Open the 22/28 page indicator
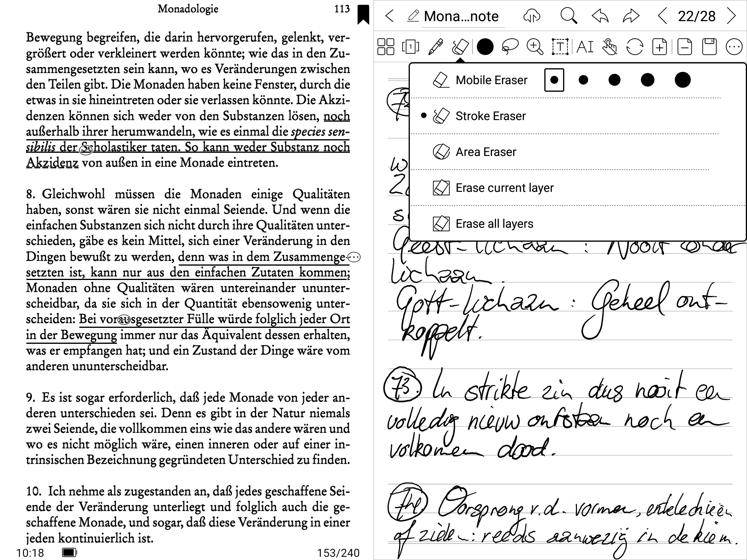Screen dimensions: 747x560 coord(697,16)
